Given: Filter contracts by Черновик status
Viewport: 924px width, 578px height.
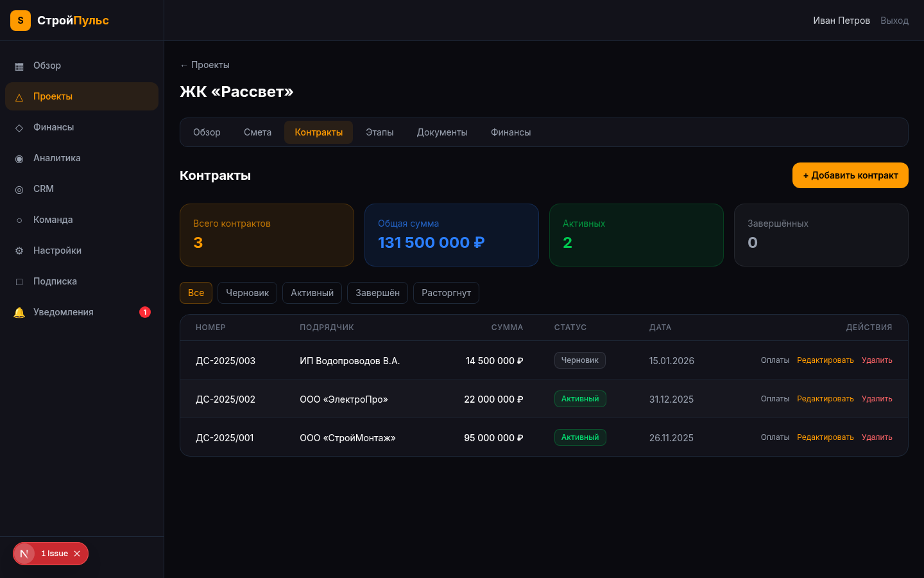Looking at the screenshot, I should pos(247,293).
